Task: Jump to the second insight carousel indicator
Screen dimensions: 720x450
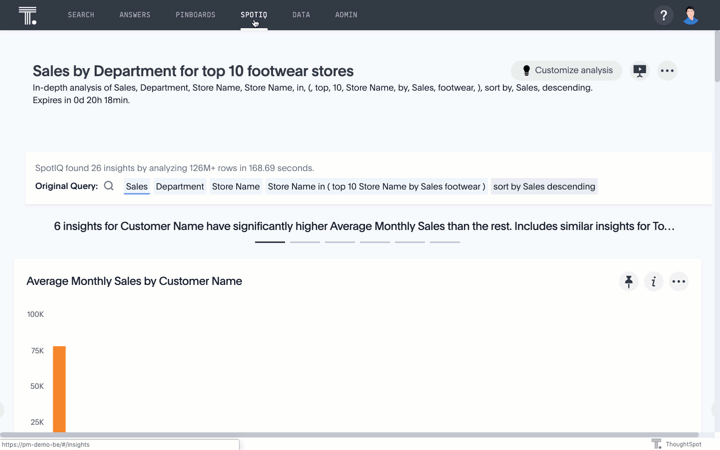Action: 305,242
